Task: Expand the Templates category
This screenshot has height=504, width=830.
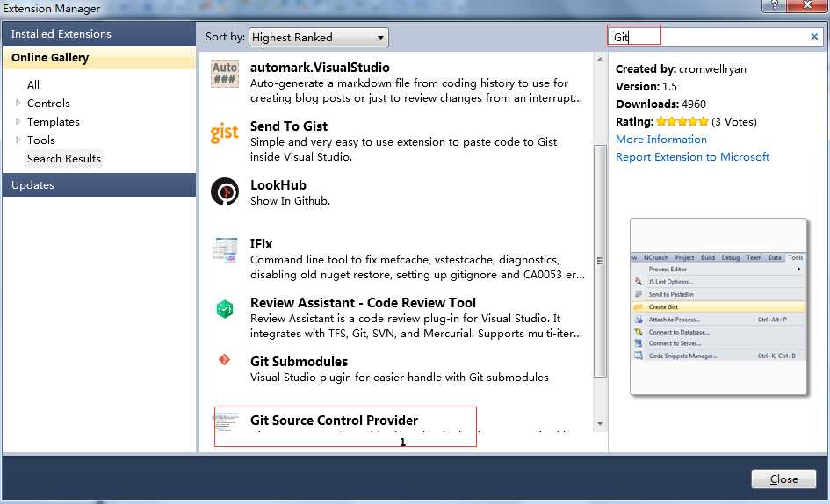Action: tap(18, 121)
